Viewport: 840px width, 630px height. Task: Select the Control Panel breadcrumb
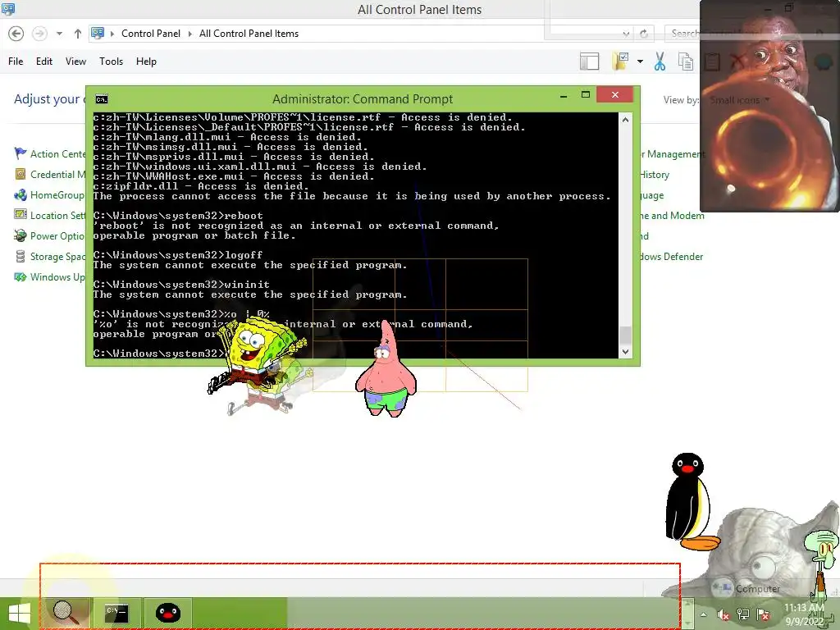tap(151, 33)
